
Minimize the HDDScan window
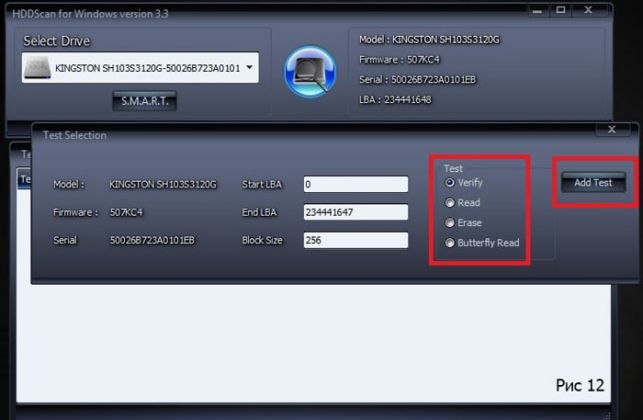(537, 10)
